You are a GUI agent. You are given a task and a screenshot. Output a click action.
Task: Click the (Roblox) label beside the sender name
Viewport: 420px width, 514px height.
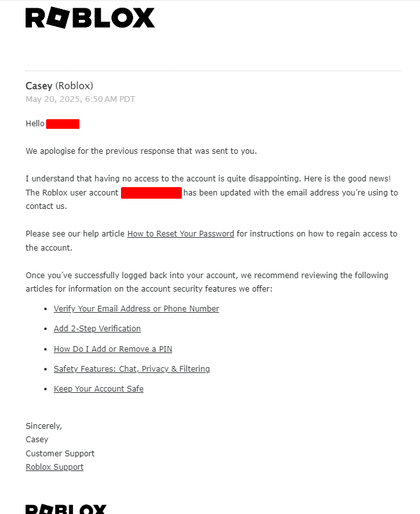pyautogui.click(x=74, y=86)
